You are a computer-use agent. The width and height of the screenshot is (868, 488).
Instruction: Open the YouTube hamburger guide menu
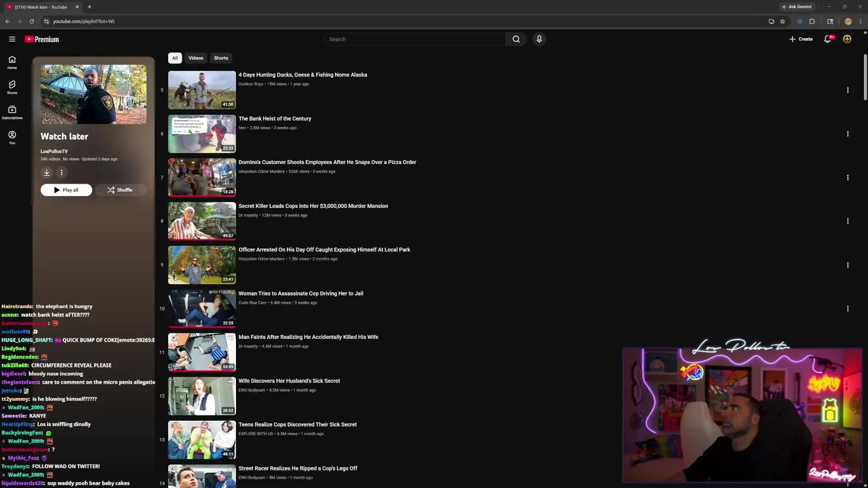[12, 39]
